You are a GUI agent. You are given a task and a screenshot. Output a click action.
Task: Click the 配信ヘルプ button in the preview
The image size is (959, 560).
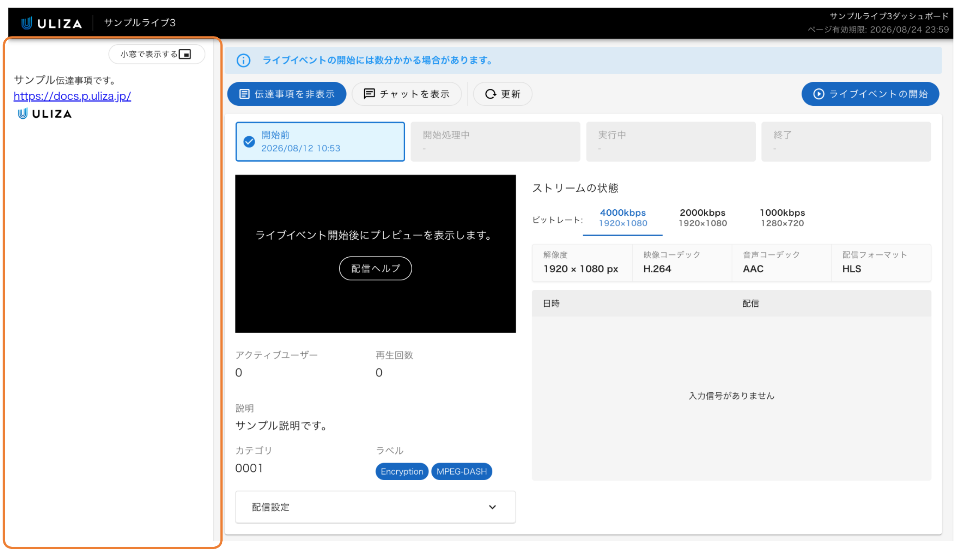375,268
